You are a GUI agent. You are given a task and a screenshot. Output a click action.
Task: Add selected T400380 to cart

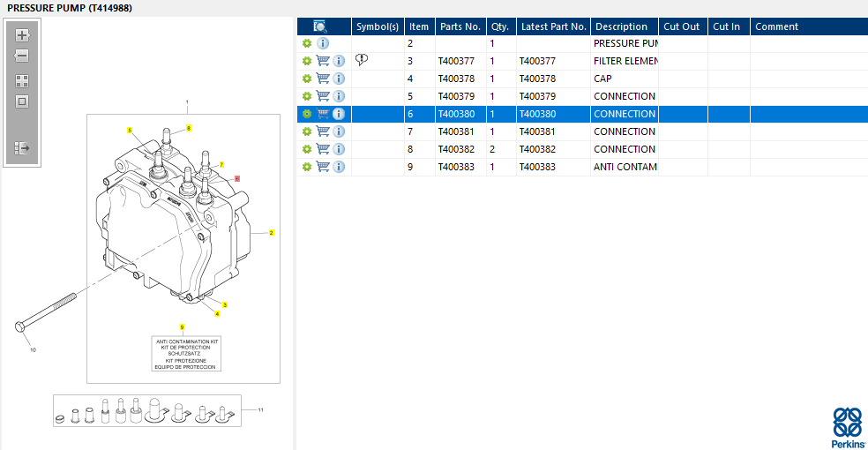(x=323, y=114)
